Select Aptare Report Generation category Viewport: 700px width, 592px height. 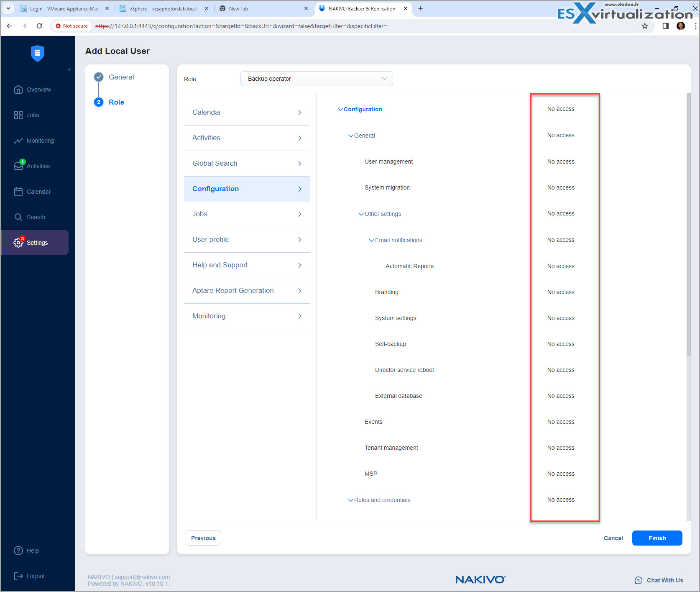tap(247, 290)
